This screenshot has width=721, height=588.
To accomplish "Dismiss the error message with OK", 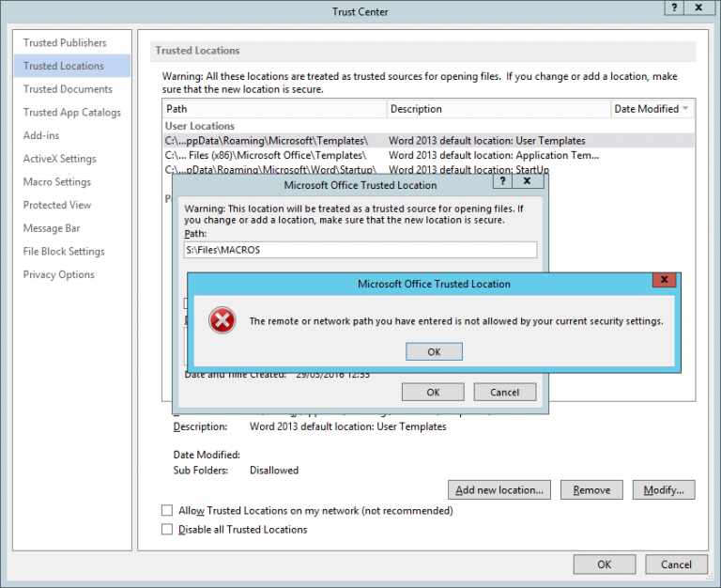I will click(x=433, y=351).
